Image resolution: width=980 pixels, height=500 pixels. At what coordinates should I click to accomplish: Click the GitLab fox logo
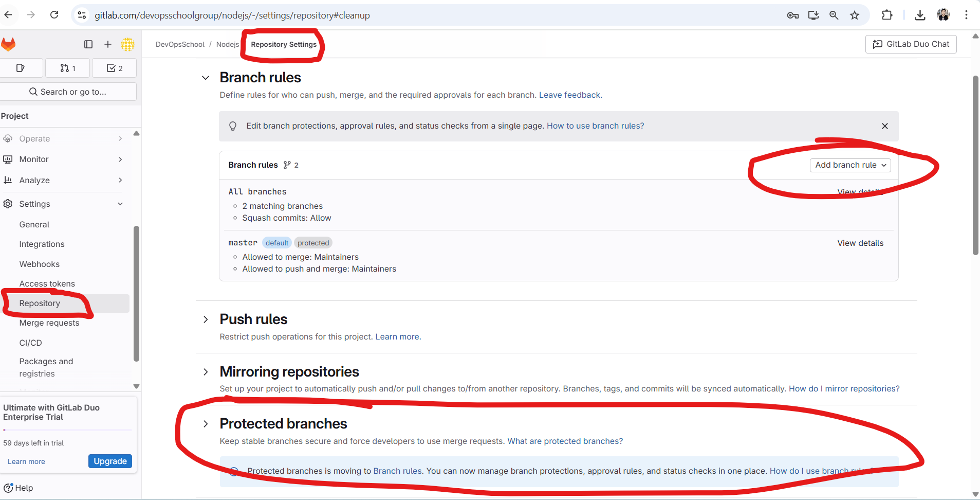pyautogui.click(x=8, y=44)
